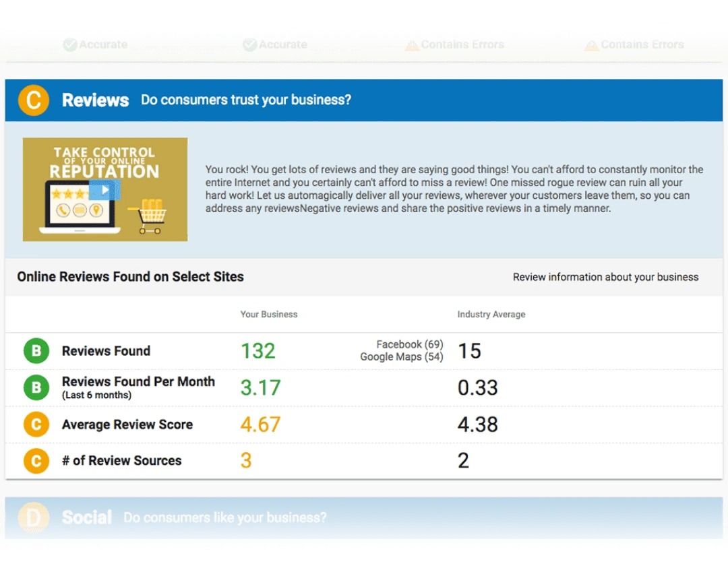Click the C badge next to Average Review Score
This screenshot has width=728, height=568.
[36, 424]
